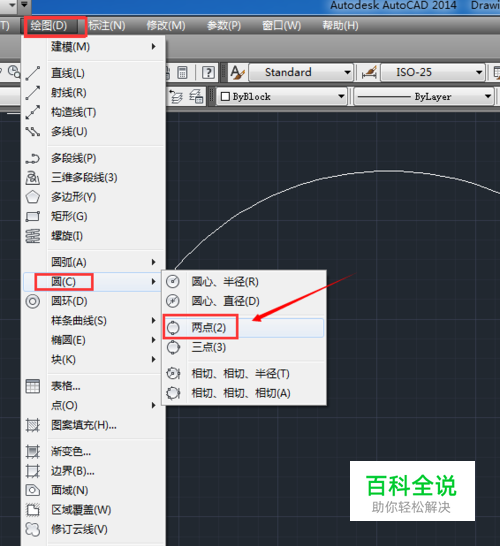Select the 3D polyline (三维多段线) icon

(x=33, y=178)
